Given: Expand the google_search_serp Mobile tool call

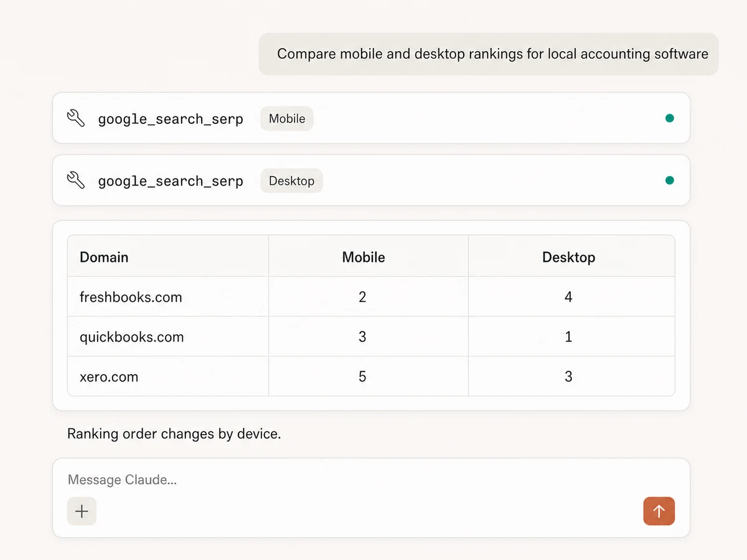Looking at the screenshot, I should point(372,118).
